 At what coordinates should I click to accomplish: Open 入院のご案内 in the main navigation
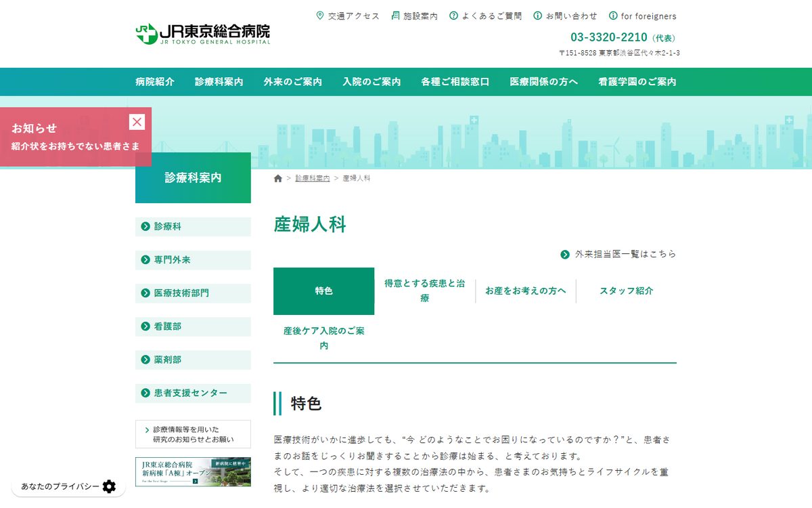(x=371, y=82)
